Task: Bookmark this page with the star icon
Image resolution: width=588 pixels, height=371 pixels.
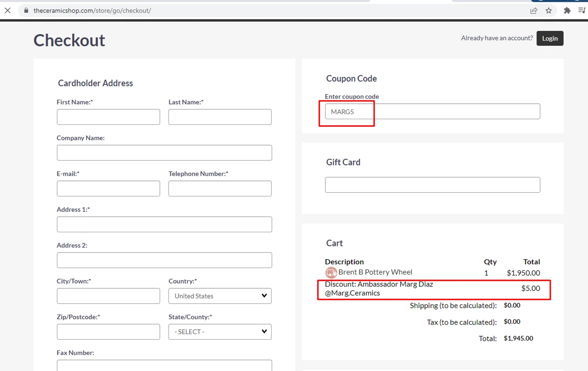Action: coord(549,11)
